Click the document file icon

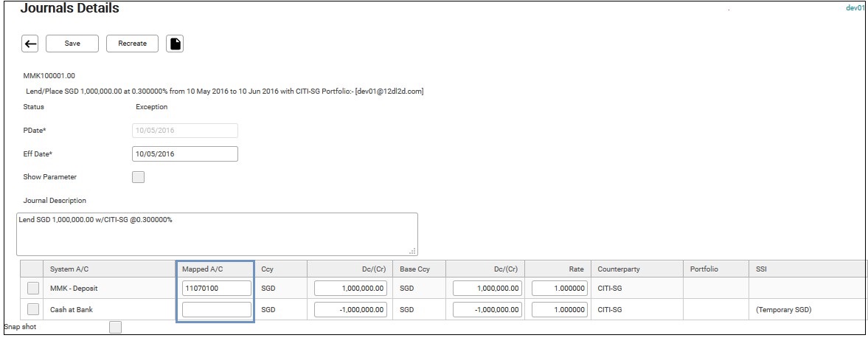point(175,44)
